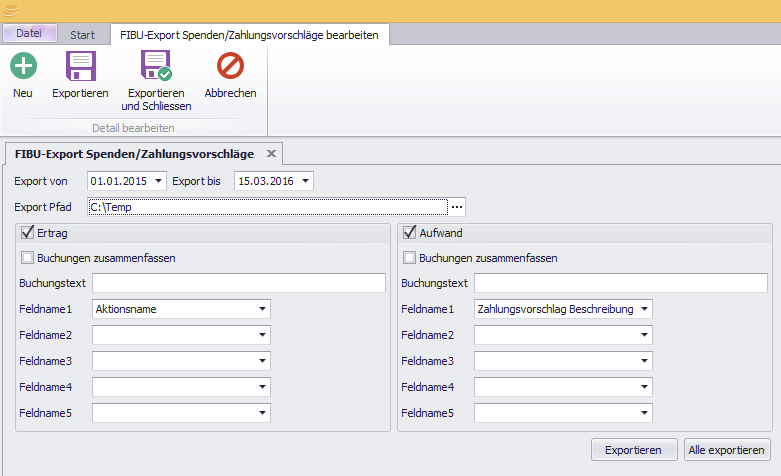Click the green Neu plus icon
This screenshot has height=476, width=781.
[23, 67]
